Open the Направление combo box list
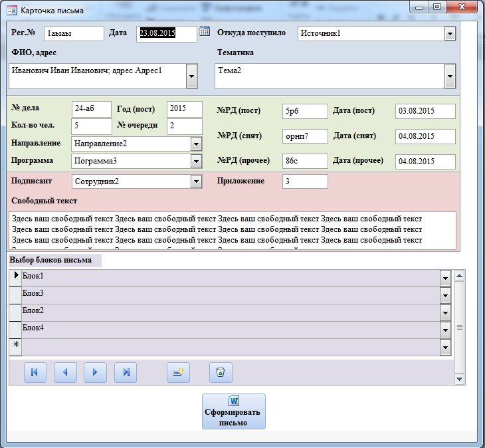Viewport: 485px width, 448px height. tap(196, 144)
